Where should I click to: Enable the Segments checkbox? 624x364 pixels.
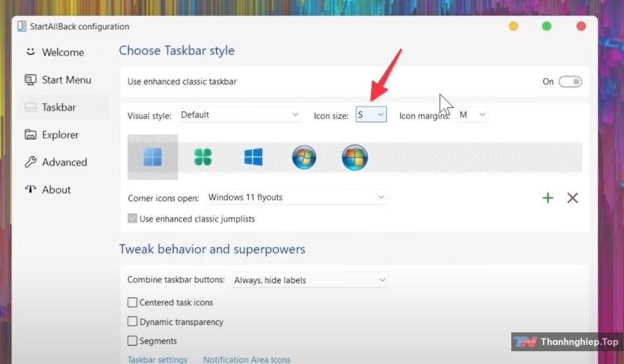132,341
